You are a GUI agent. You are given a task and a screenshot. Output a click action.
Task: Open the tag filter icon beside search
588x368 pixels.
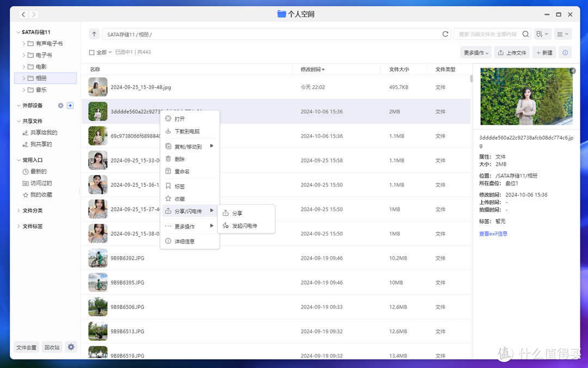[542, 34]
